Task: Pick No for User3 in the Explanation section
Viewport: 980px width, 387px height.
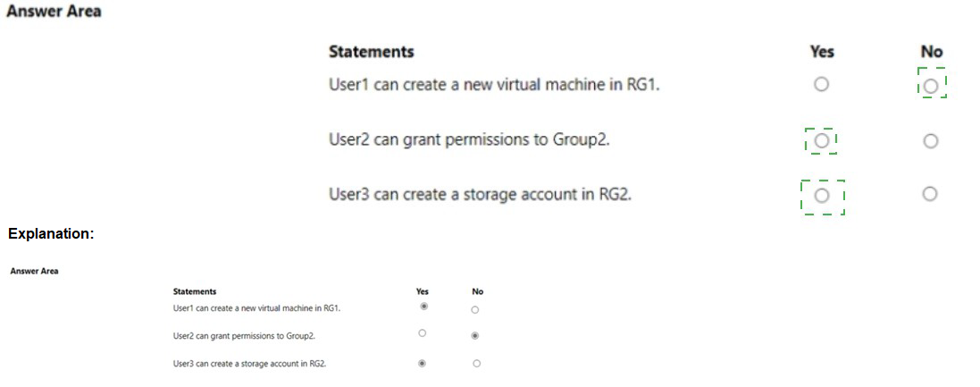Action: pos(476,363)
